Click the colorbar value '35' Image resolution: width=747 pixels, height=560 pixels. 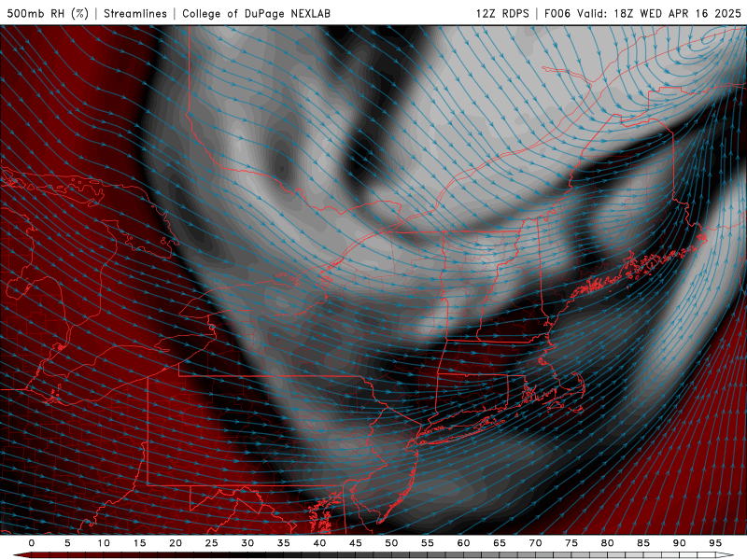(x=284, y=543)
